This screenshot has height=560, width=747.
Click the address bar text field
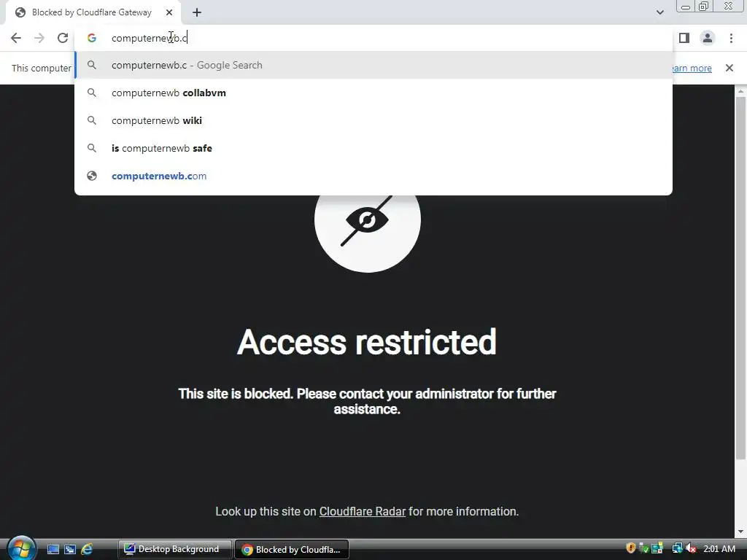click(381, 38)
